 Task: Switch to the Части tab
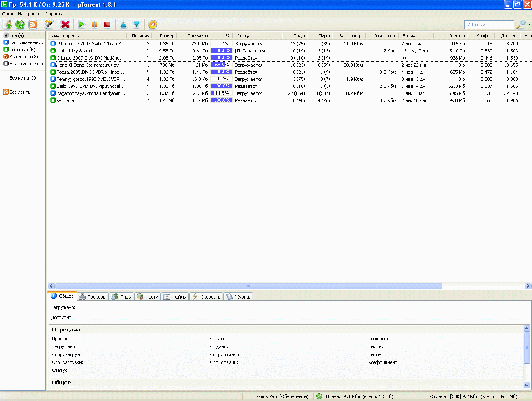point(147,297)
